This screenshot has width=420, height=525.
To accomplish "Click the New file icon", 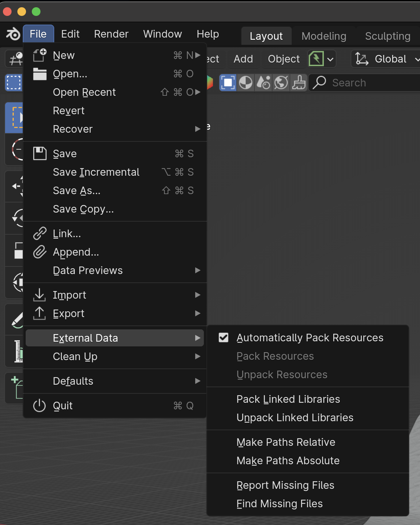I will pos(40,55).
